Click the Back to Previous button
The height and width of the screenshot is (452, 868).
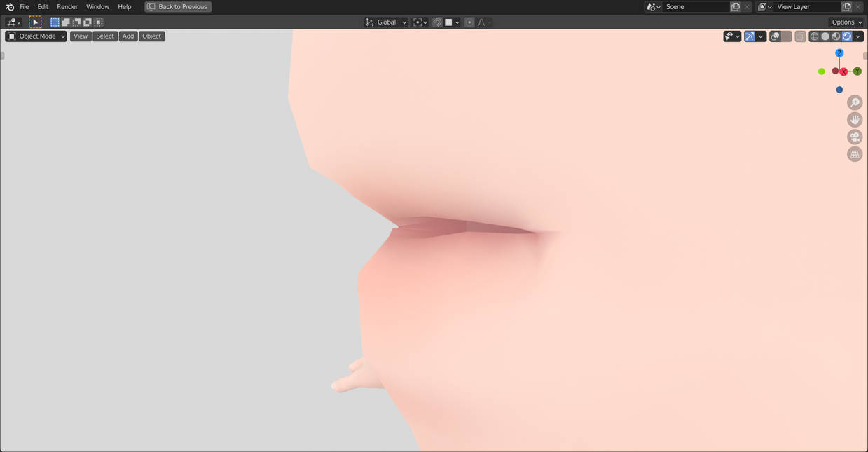coord(178,7)
